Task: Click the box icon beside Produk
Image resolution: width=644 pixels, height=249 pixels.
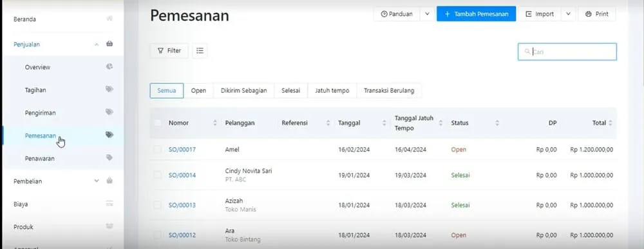Action: 109,226
